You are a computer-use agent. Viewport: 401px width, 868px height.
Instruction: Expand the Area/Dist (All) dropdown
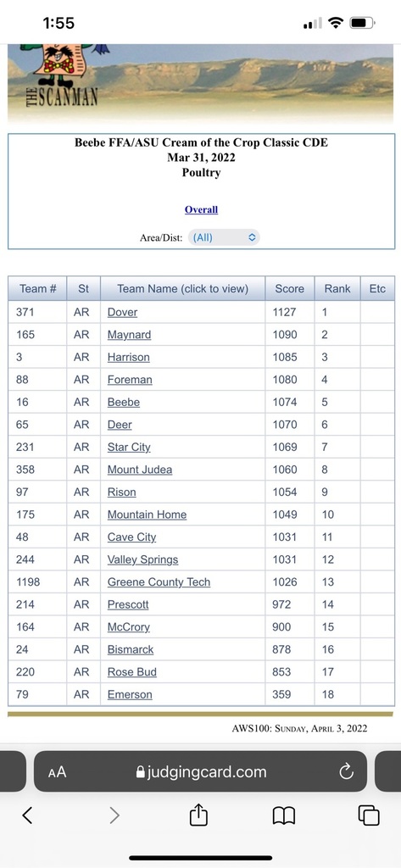pyautogui.click(x=224, y=237)
